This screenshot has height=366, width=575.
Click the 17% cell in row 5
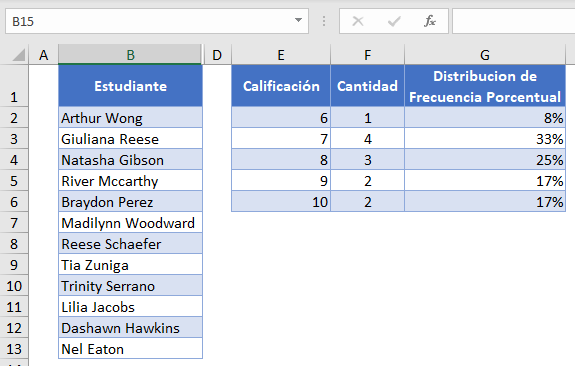tap(485, 181)
